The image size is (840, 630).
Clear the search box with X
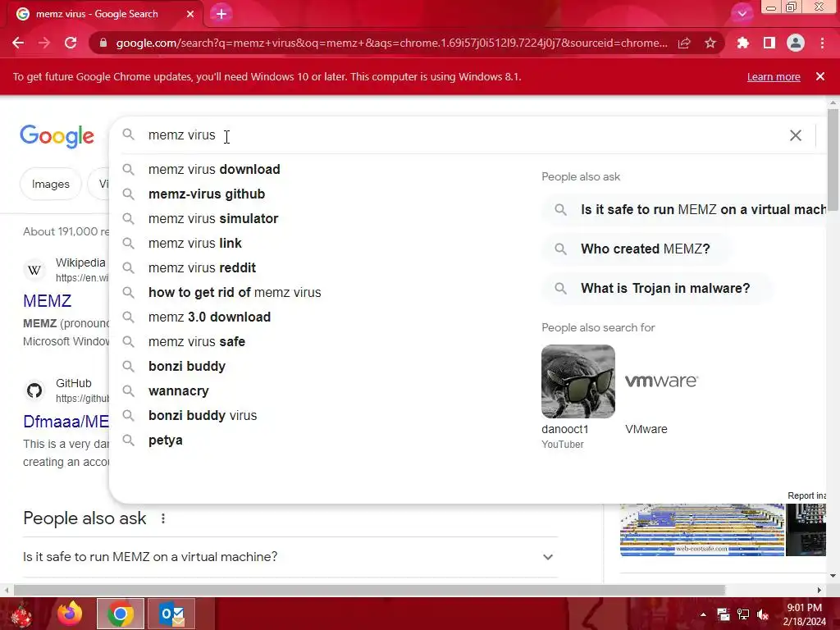coord(796,135)
